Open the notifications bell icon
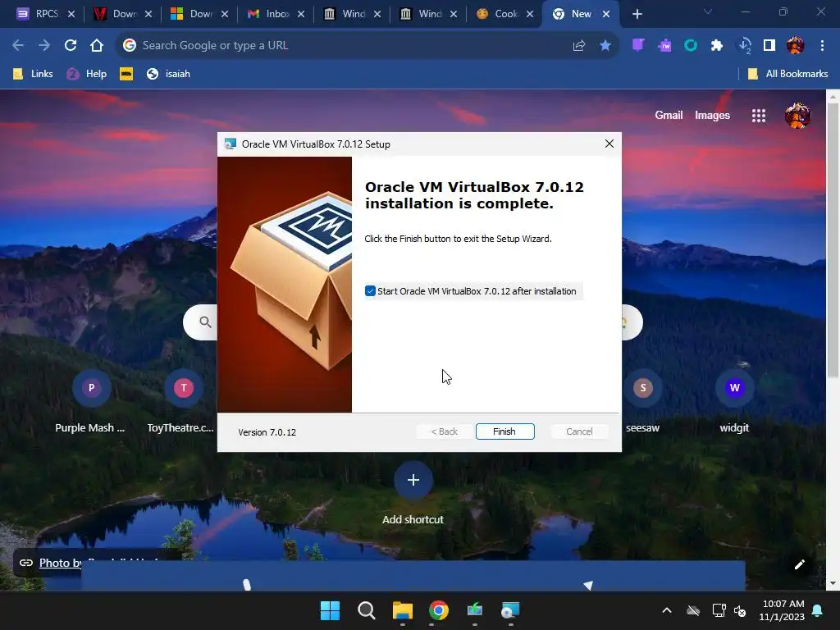The image size is (840, 630). [818, 610]
